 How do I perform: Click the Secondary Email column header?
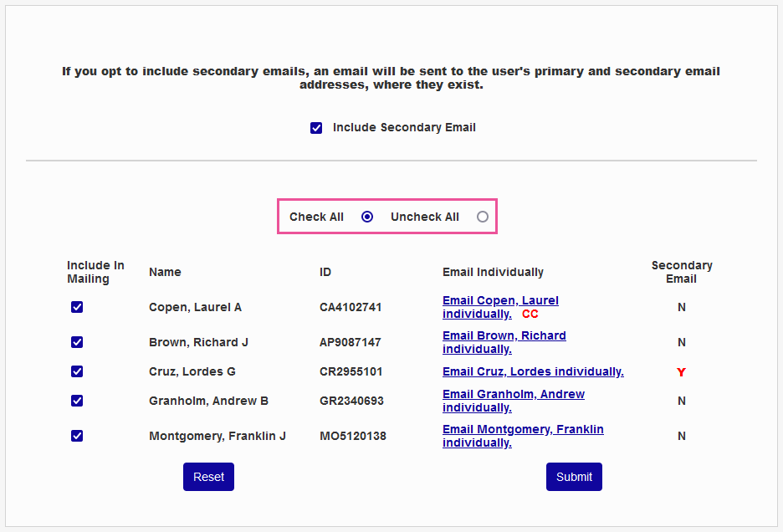(682, 272)
